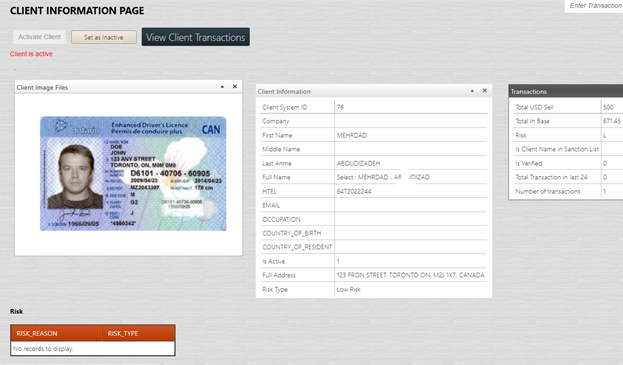This screenshot has width=623, height=365.
Task: Open View Client Transactions
Action: (x=195, y=37)
